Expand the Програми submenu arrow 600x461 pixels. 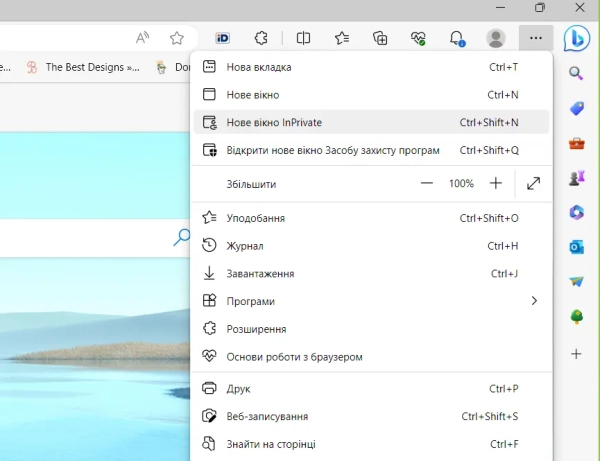pyautogui.click(x=534, y=301)
